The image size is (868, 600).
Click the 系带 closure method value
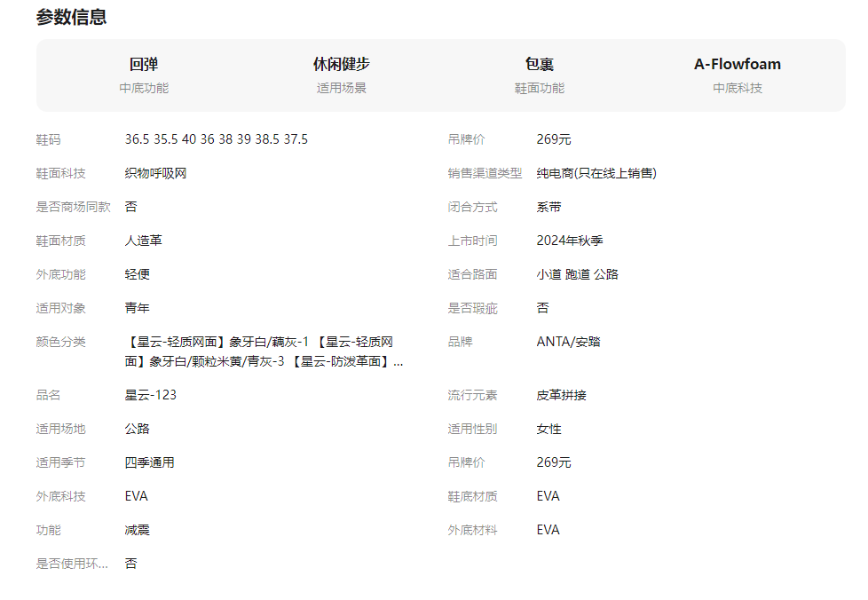pos(548,207)
